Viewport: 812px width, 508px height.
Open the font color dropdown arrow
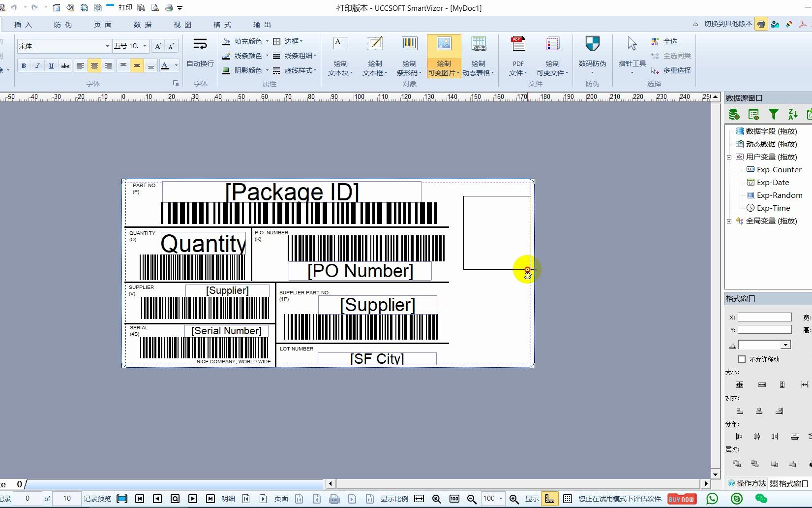[x=176, y=65]
